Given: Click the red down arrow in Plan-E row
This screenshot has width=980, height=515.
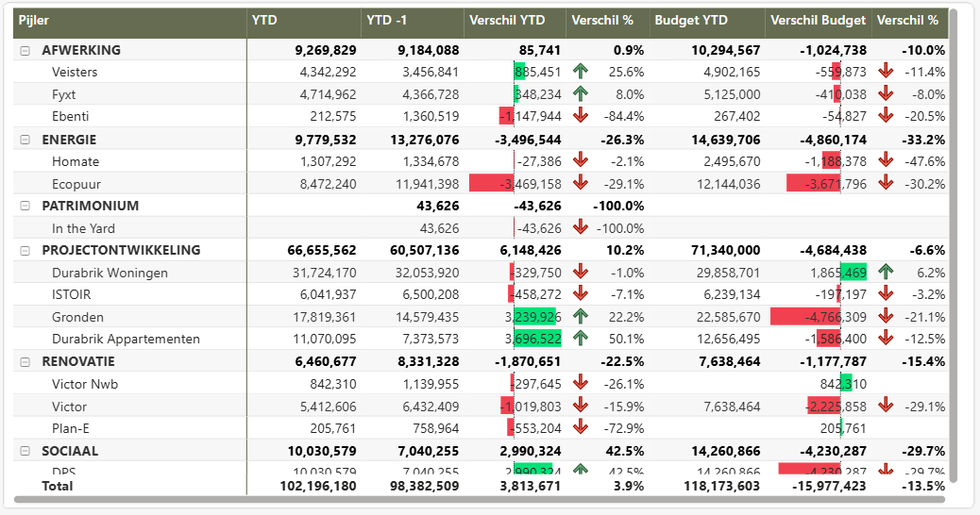Looking at the screenshot, I should pos(580,427).
